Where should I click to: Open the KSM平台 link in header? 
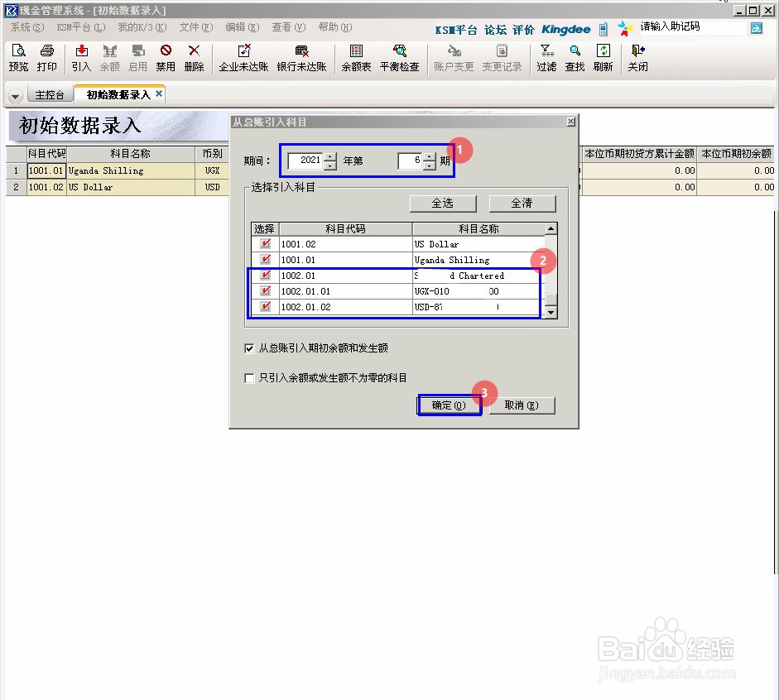click(x=455, y=30)
